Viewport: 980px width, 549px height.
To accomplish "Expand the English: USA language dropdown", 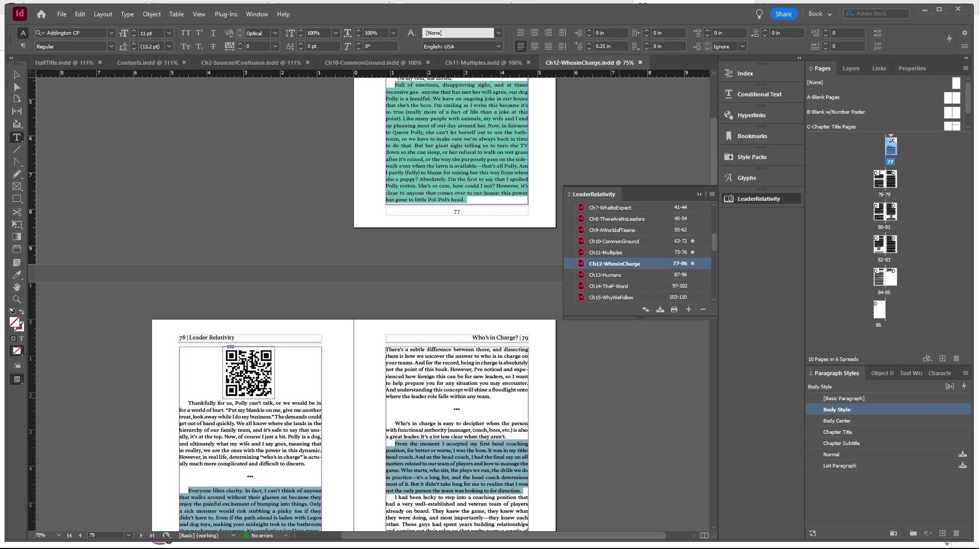I will pos(498,46).
